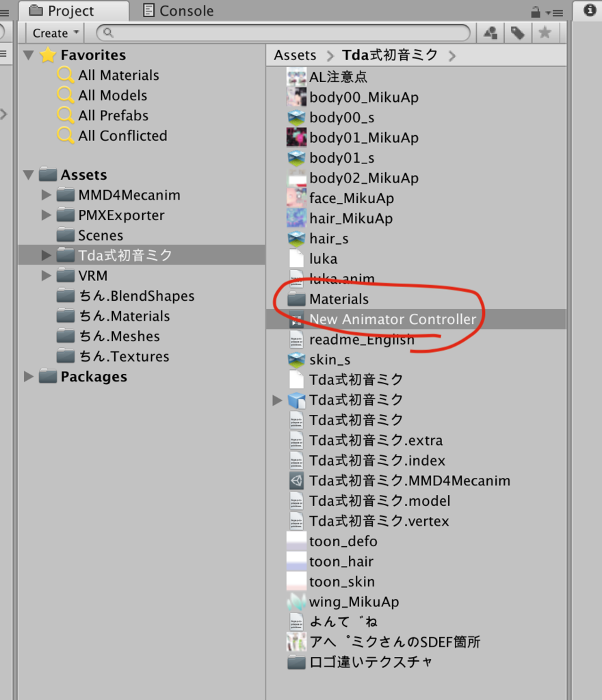Select hair_MikuAp texture
The image size is (602, 700).
pyautogui.click(x=350, y=218)
